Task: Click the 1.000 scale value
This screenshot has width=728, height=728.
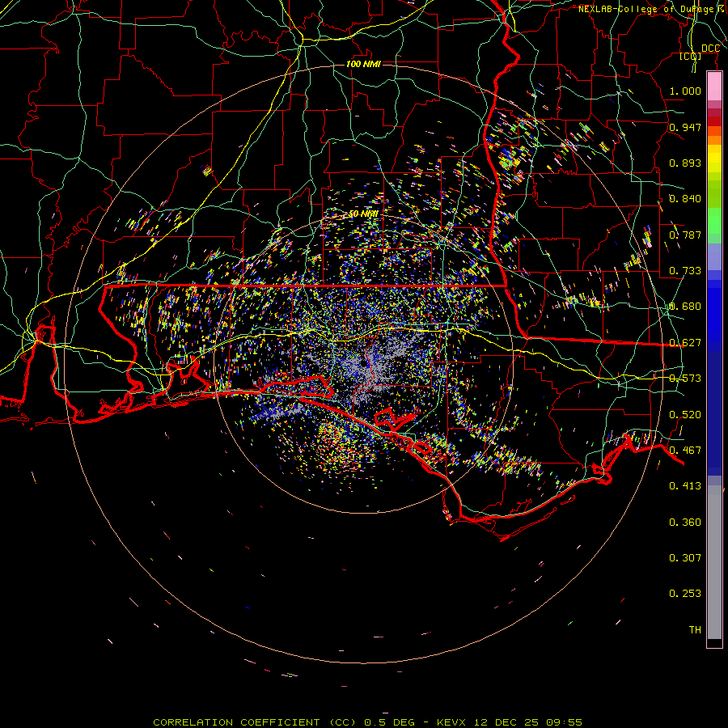Action: click(x=685, y=91)
